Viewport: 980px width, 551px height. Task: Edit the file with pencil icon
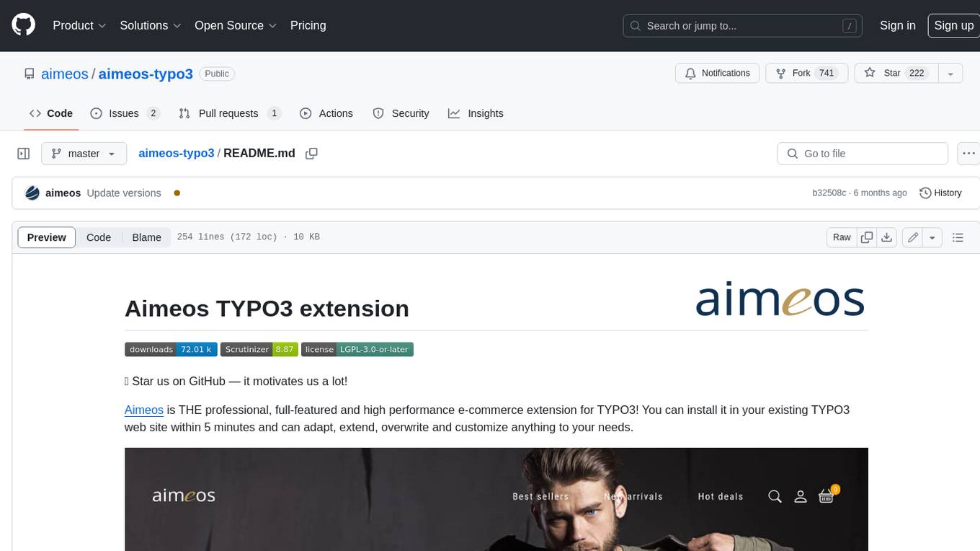[x=913, y=237]
